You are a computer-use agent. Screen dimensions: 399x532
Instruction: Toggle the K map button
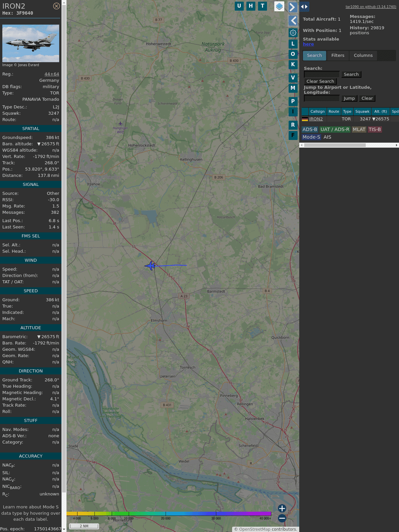coord(293,64)
